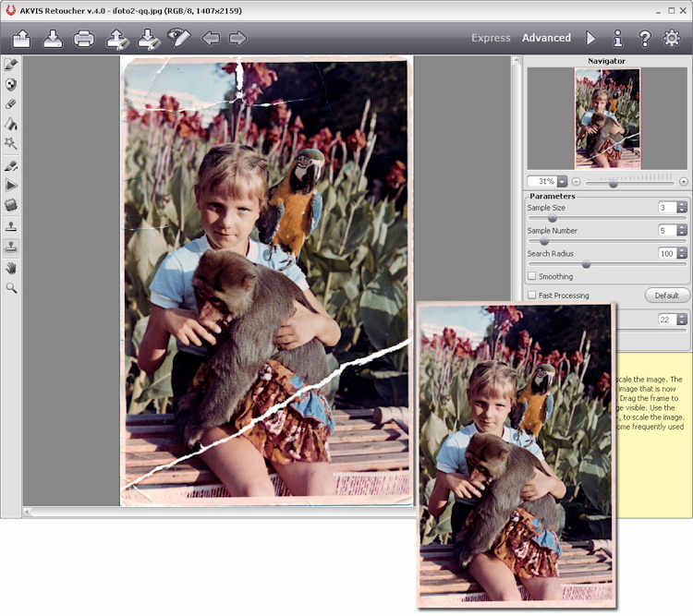The height and width of the screenshot is (616, 693).
Task: Click the Default button
Action: pos(666,296)
